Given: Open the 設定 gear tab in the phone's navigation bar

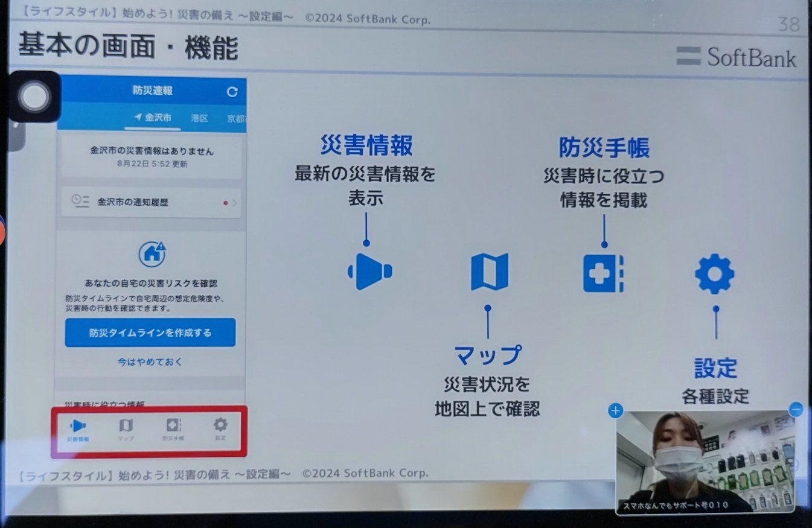Looking at the screenshot, I should point(220,429).
